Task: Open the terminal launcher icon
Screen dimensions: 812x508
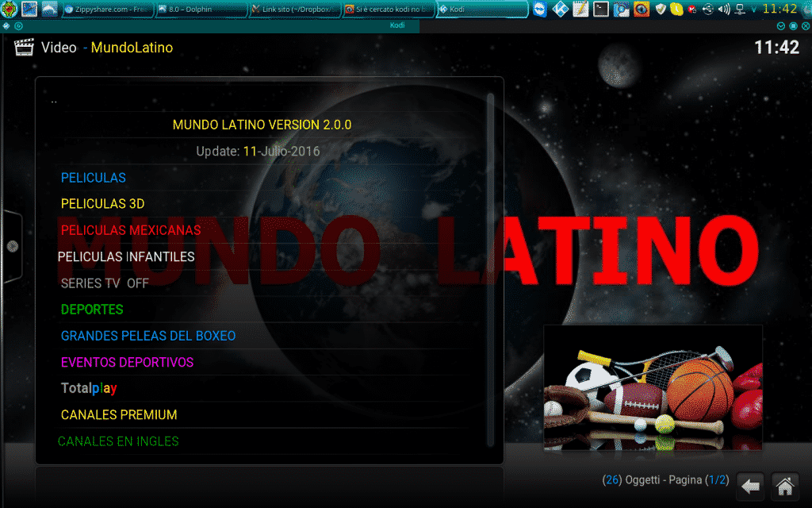Action: [x=601, y=9]
